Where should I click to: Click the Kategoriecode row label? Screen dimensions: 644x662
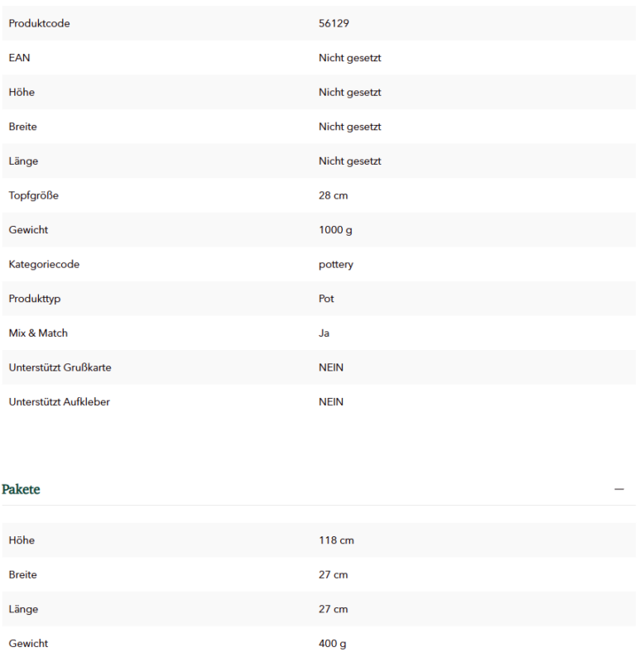click(44, 264)
